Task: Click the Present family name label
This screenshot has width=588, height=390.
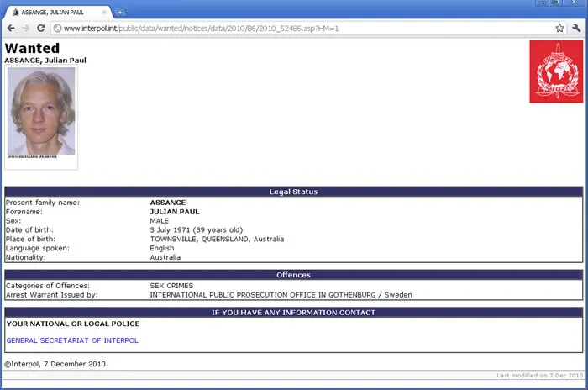Action: pos(43,203)
